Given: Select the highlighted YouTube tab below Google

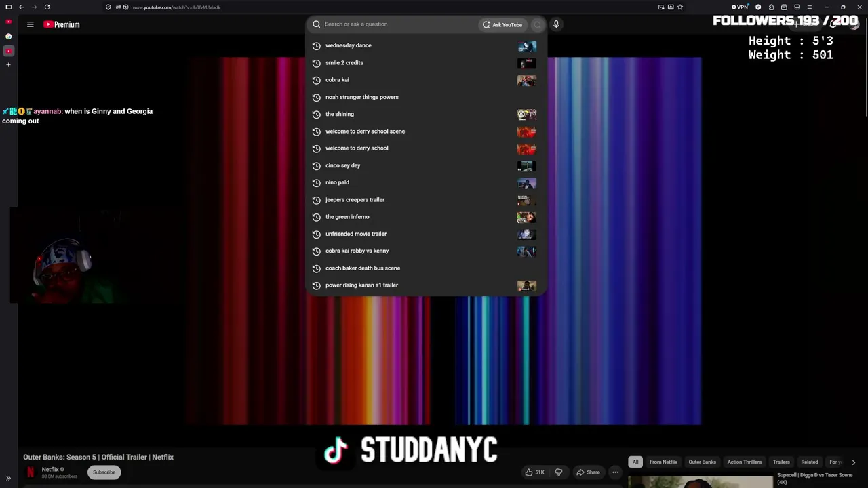Looking at the screenshot, I should click(8, 51).
